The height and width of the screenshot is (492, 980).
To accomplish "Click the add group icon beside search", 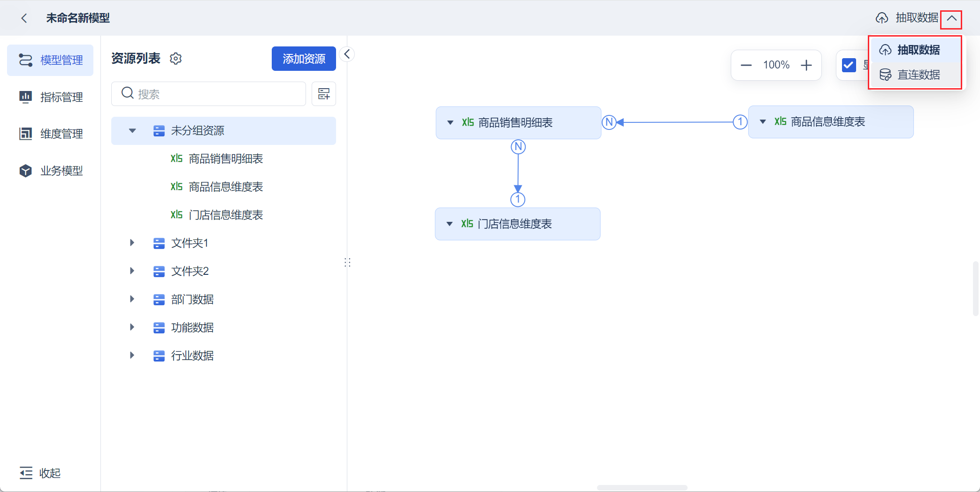I will tap(324, 94).
